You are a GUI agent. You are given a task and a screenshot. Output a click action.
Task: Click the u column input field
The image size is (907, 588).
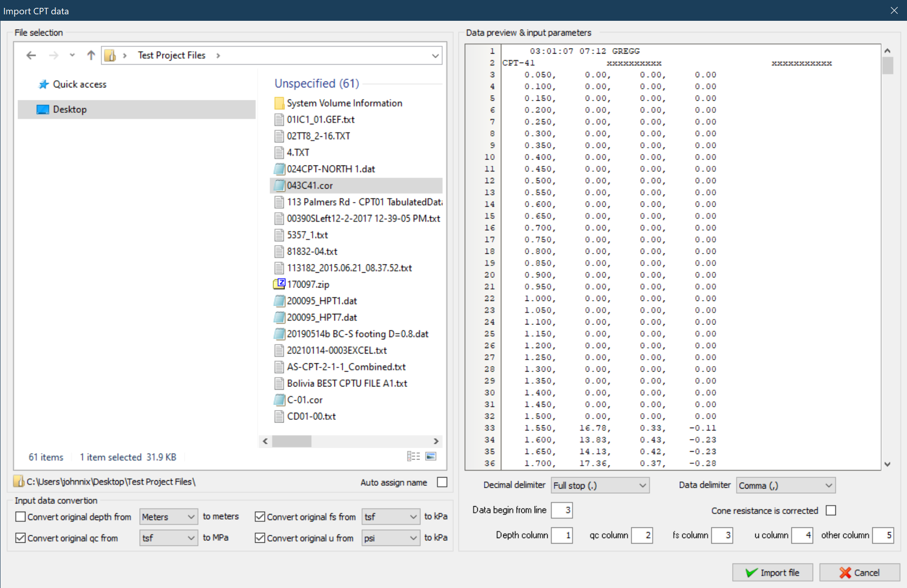tap(802, 535)
